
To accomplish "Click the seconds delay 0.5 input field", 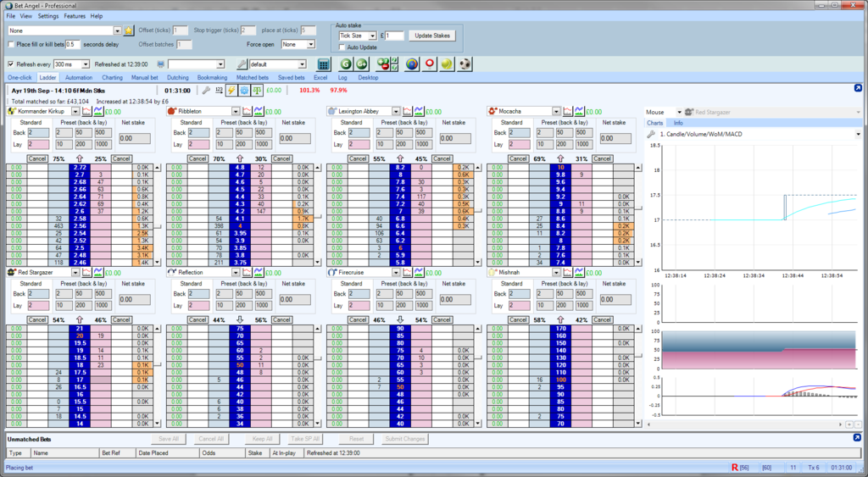I will (73, 44).
